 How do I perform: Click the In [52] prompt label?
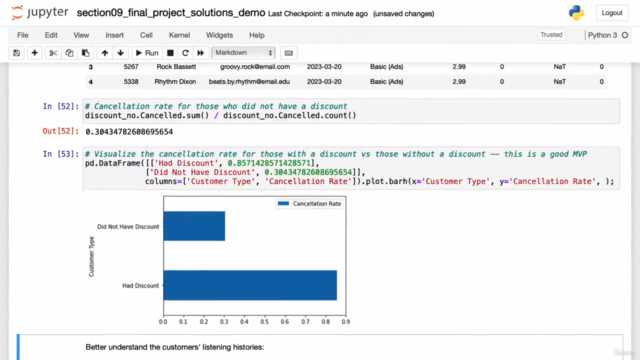61,106
